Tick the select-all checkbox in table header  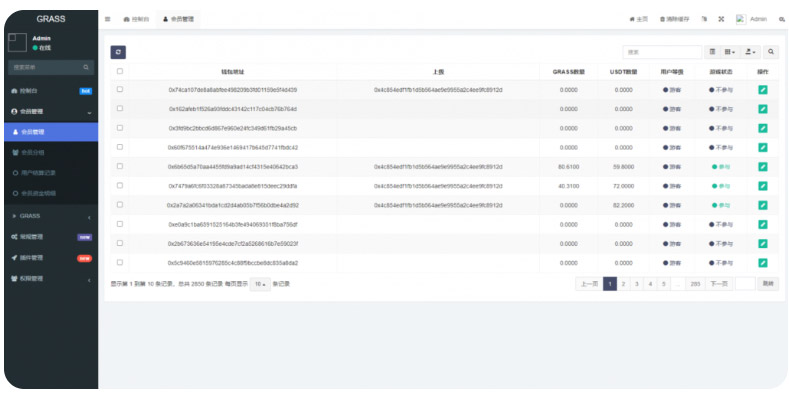120,71
